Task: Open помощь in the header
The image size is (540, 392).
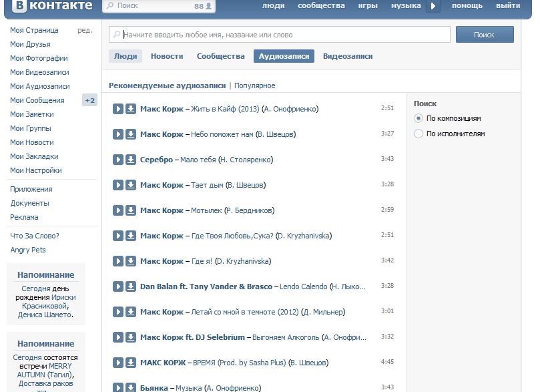Action: [x=467, y=6]
